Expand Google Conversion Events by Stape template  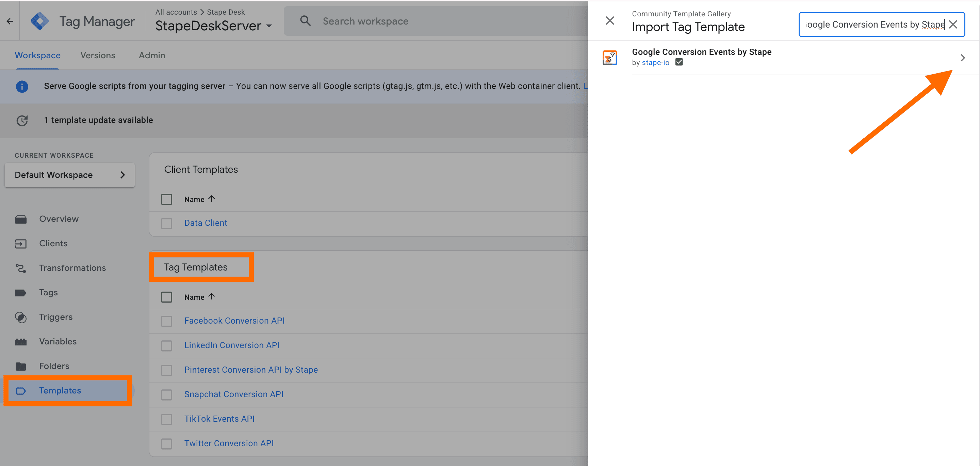pos(963,58)
